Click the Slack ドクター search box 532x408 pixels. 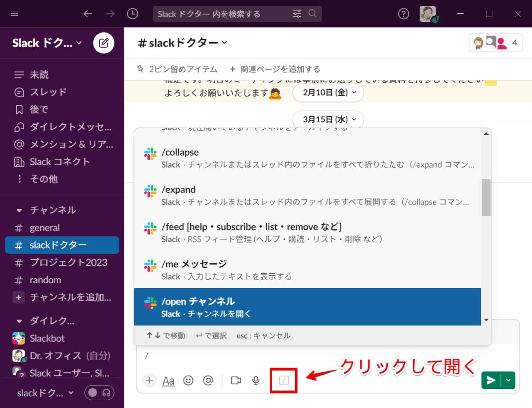(x=237, y=14)
